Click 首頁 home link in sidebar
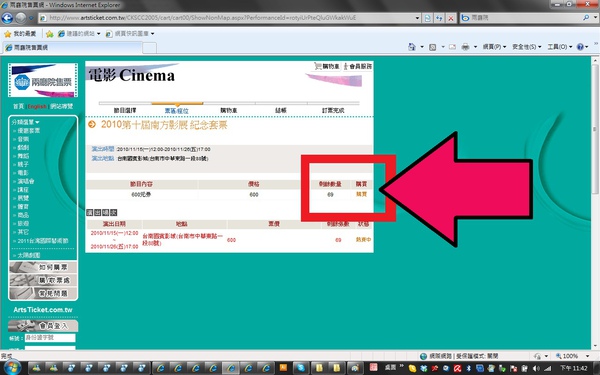The height and width of the screenshot is (375, 600). tap(18, 106)
